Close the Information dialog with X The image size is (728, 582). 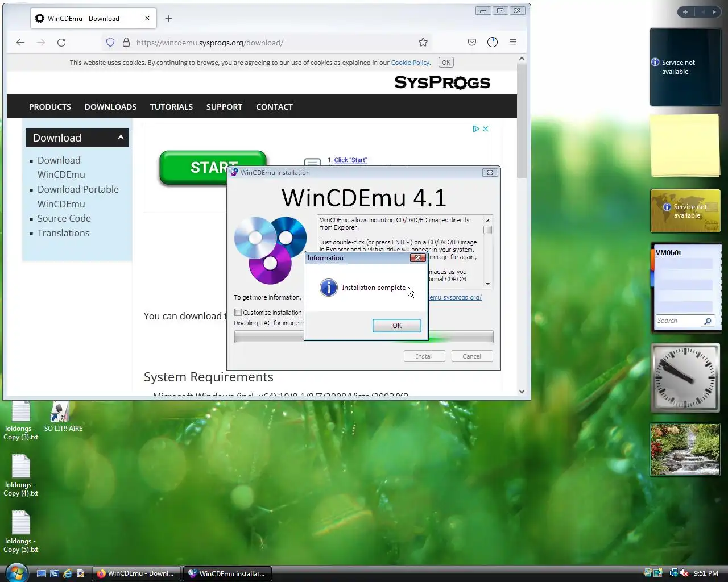pos(418,258)
